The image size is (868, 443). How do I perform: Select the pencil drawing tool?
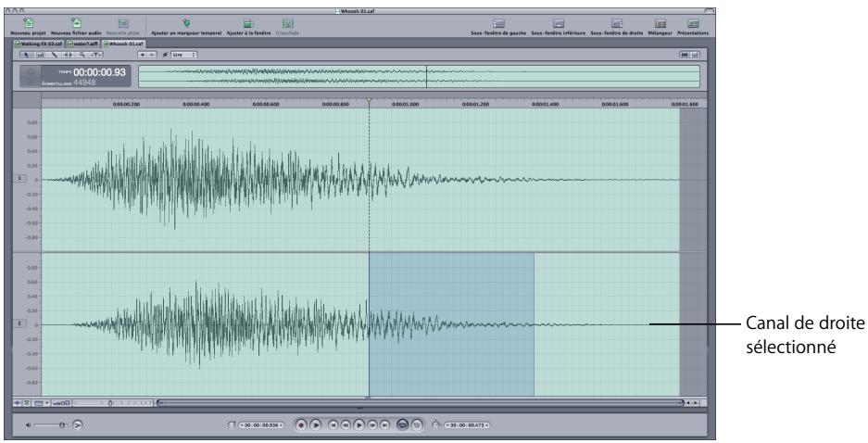click(x=55, y=55)
